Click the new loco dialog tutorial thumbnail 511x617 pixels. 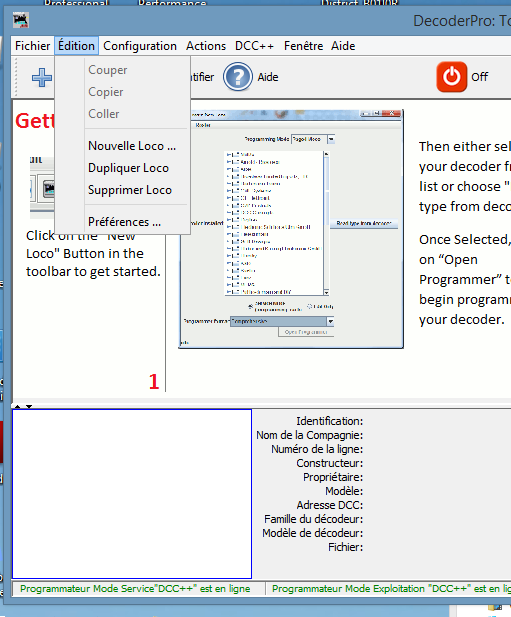point(291,229)
